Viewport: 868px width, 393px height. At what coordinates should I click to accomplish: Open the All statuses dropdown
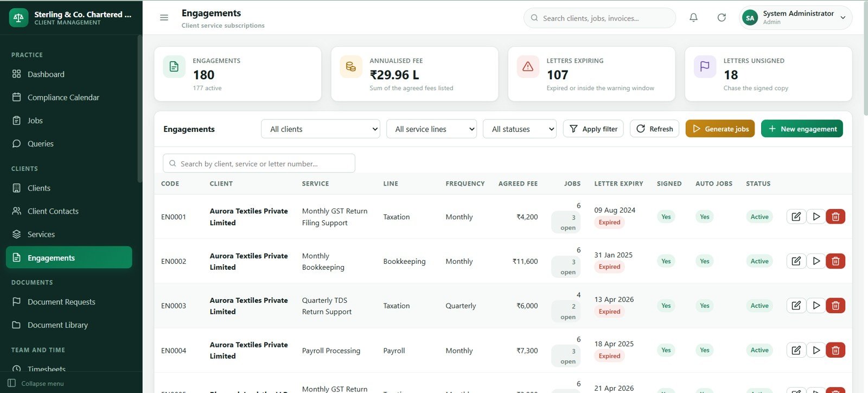click(x=520, y=129)
